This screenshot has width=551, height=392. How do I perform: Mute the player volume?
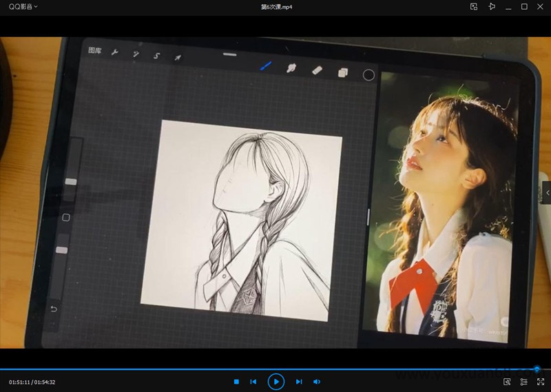(317, 381)
